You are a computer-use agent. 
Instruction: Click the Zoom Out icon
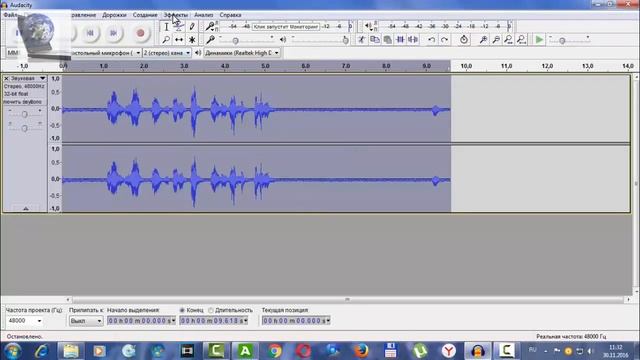pyautogui.click(x=496, y=40)
